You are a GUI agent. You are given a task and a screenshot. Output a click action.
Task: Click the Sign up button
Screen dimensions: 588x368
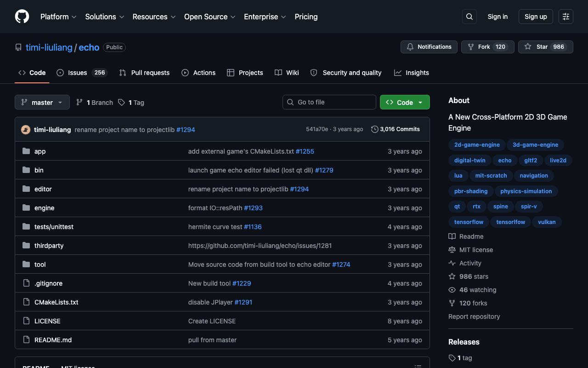[x=536, y=17]
